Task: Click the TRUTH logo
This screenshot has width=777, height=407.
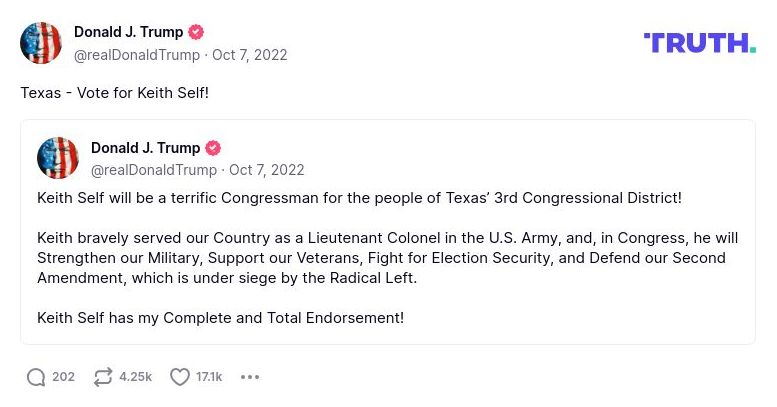Action: coord(700,42)
